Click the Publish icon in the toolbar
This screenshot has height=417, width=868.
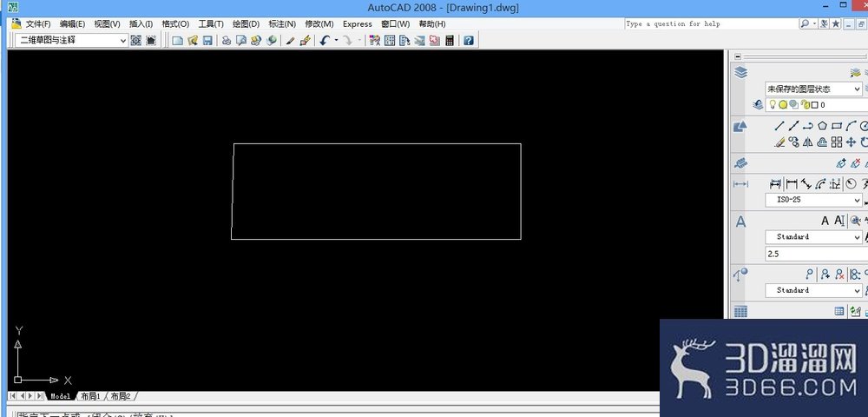(256, 41)
